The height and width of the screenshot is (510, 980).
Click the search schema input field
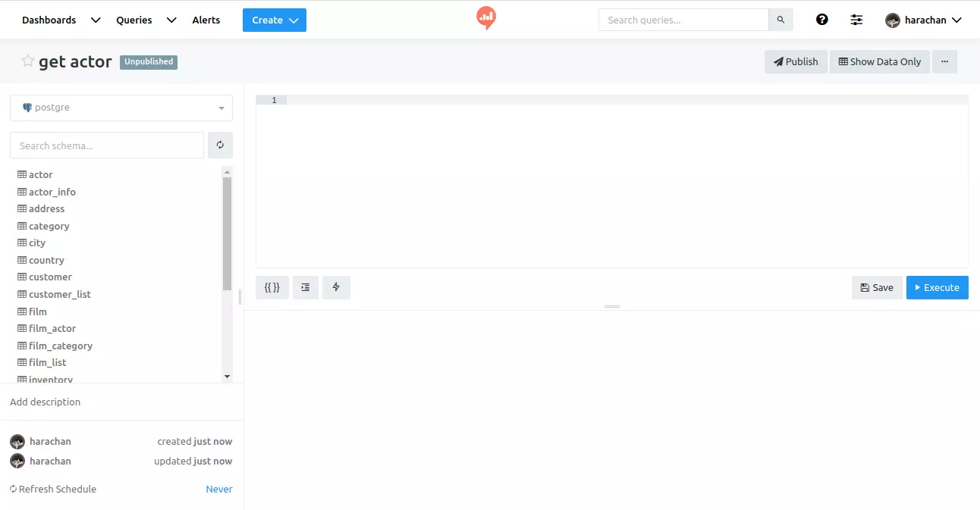pos(106,145)
